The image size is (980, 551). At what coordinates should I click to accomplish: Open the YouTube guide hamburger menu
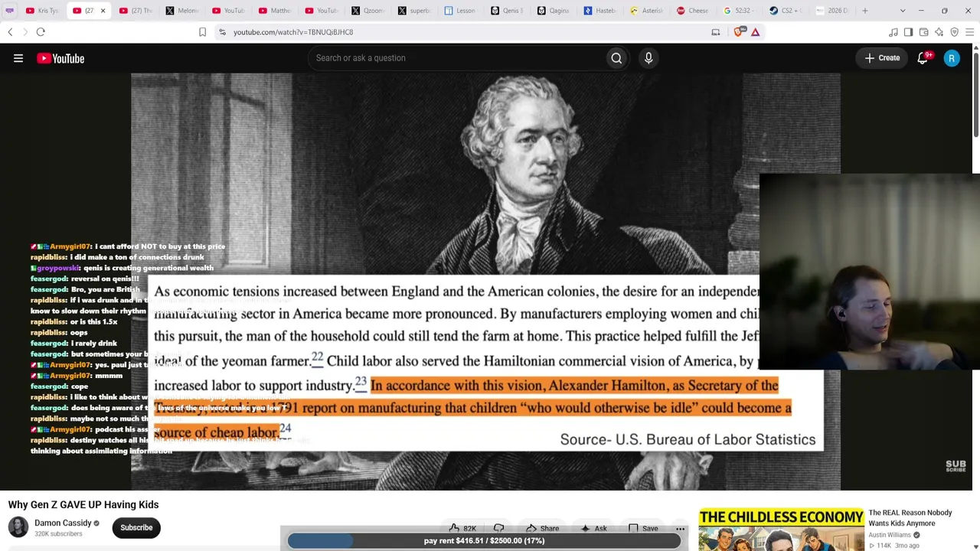(18, 58)
